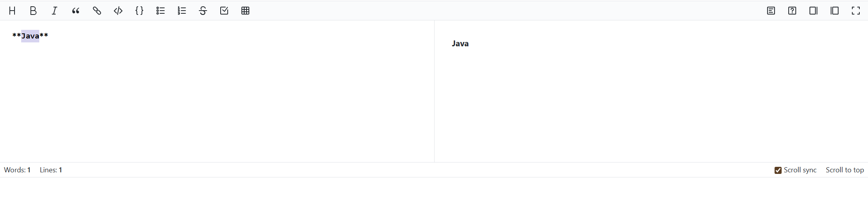This screenshot has width=868, height=221.
Task: Create a numbered ordered list
Action: point(182,11)
